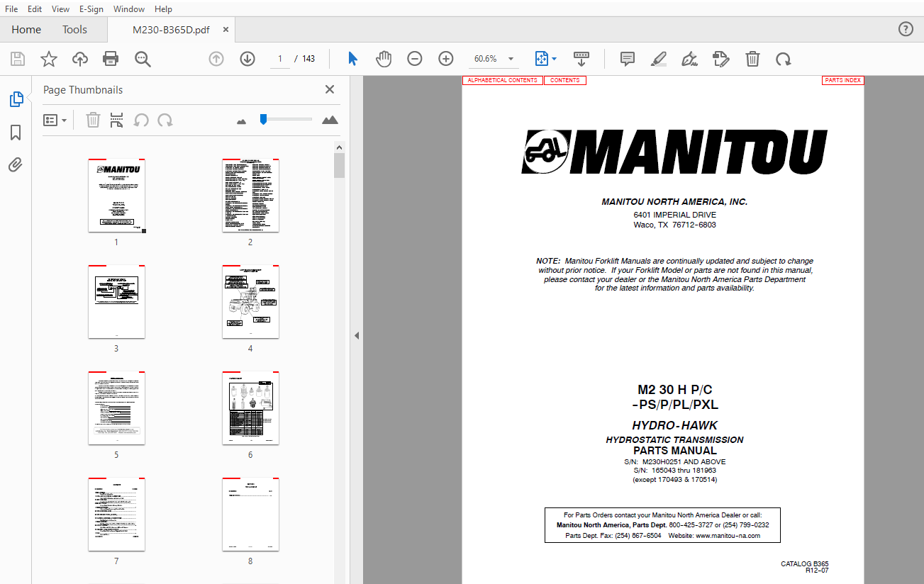The height and width of the screenshot is (584, 924).
Task: Select the Highlight text pen tool
Action: (x=659, y=59)
